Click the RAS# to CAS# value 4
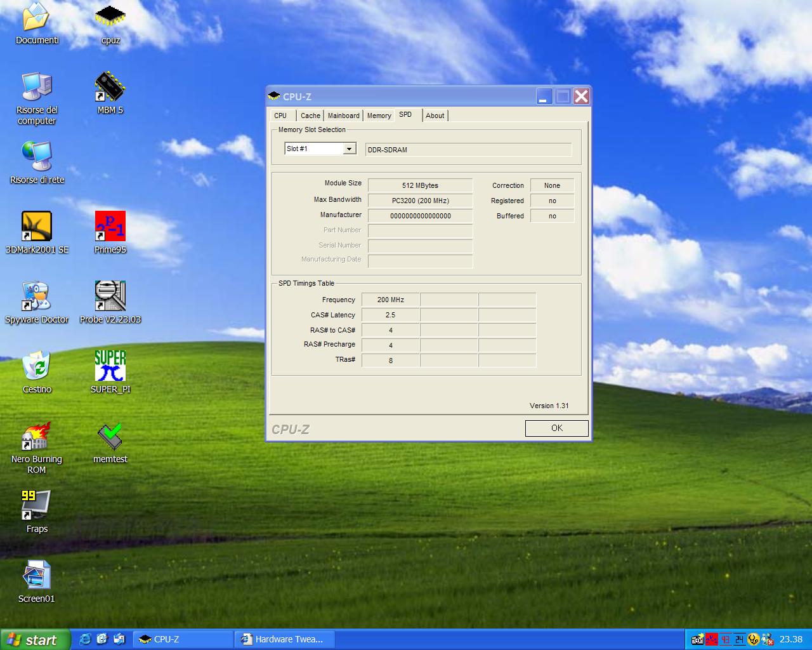The image size is (812, 650). (x=390, y=330)
